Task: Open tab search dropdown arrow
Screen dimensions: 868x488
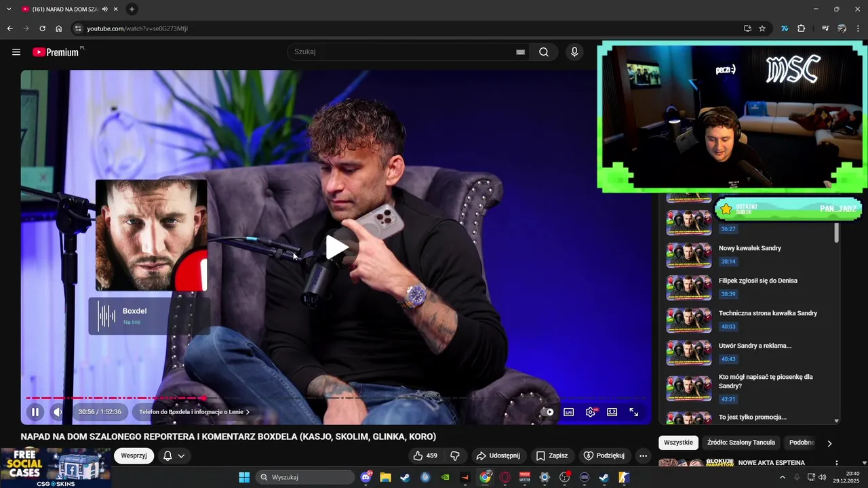Action: (9, 9)
